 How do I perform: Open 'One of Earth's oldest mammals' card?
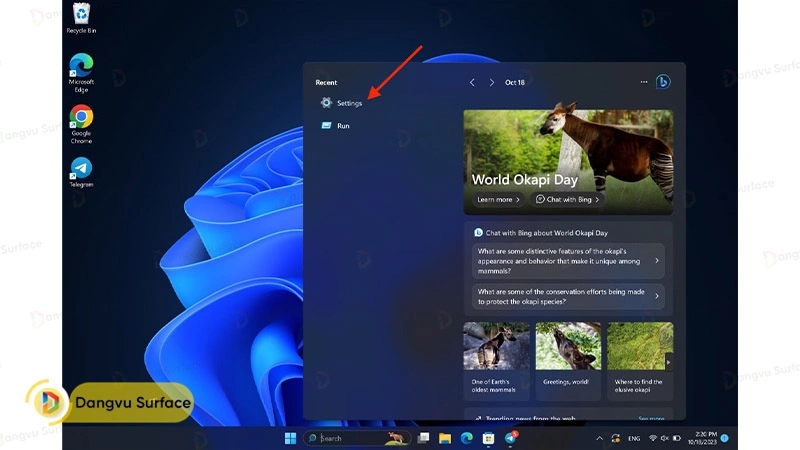click(x=496, y=361)
